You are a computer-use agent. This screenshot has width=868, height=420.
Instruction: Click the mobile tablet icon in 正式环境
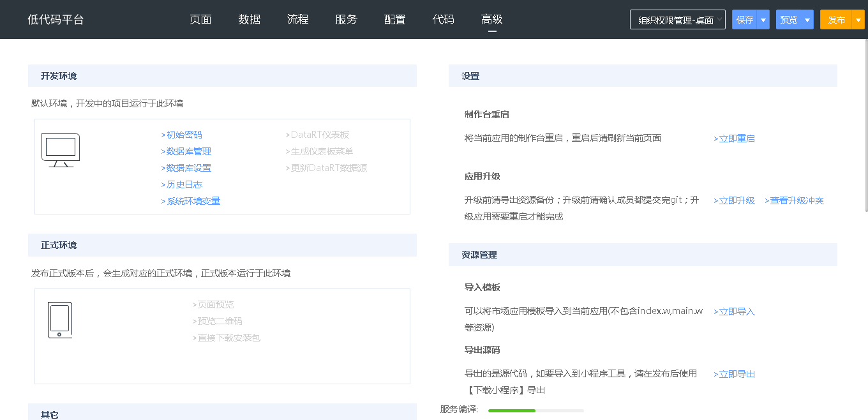pyautogui.click(x=59, y=320)
